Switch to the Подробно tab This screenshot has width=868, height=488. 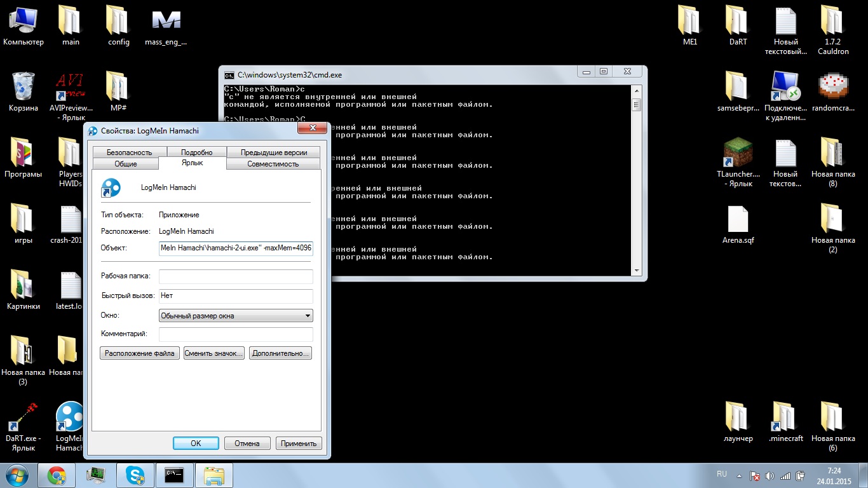[196, 152]
